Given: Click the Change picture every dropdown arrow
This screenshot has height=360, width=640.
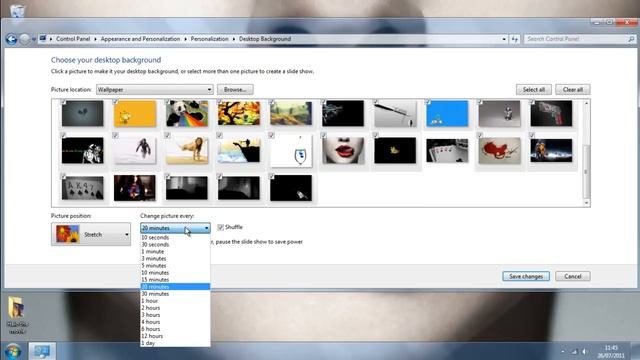Looking at the screenshot, I should tap(207, 228).
